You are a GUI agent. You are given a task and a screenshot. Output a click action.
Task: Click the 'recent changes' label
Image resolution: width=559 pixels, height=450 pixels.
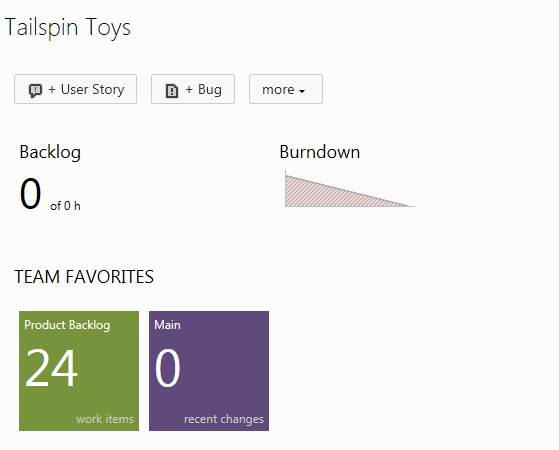(x=224, y=419)
